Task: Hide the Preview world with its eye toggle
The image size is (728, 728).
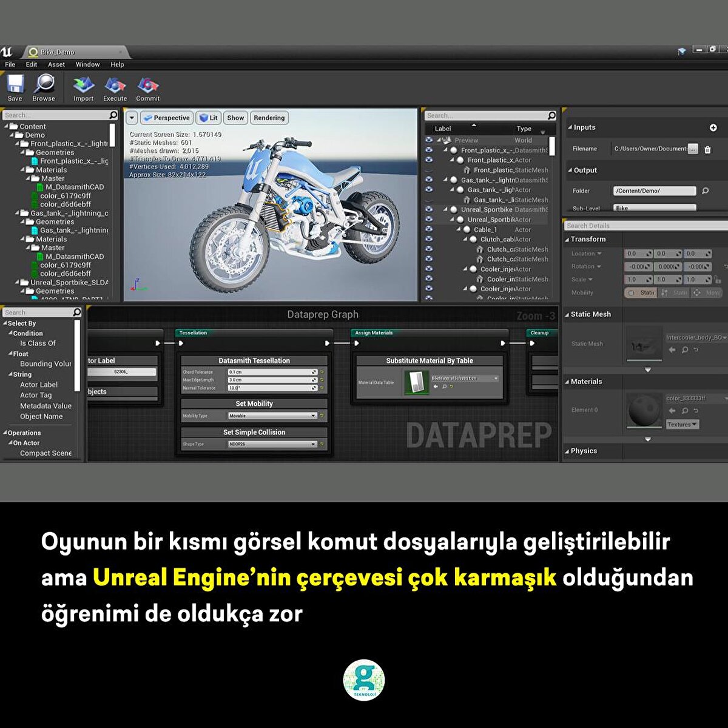Action: [x=430, y=140]
